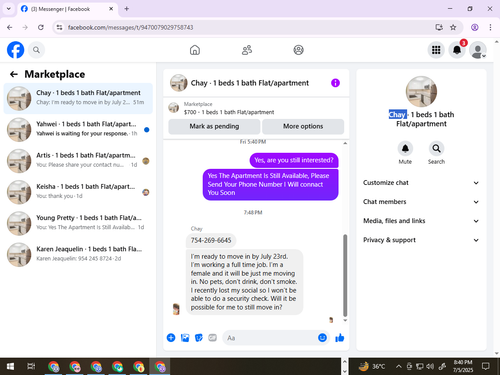The width and height of the screenshot is (500, 375).
Task: Open the Facebook search magnifier
Action: coord(36,50)
